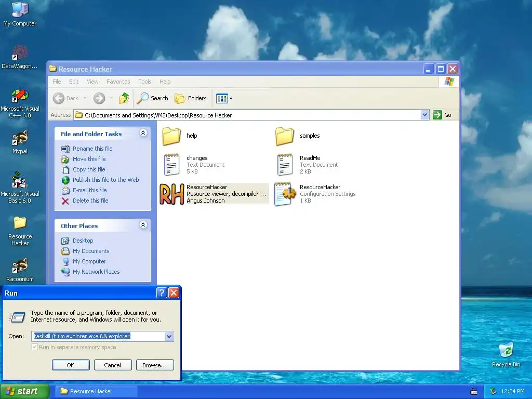Select Recycle Bin on desktop
The height and width of the screenshot is (399, 532).
(x=506, y=354)
